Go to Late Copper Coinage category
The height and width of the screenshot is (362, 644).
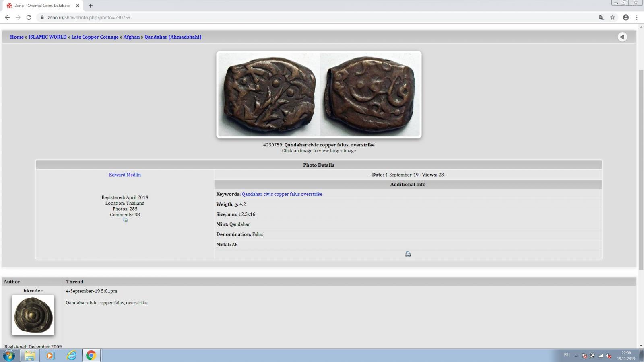pyautogui.click(x=95, y=37)
